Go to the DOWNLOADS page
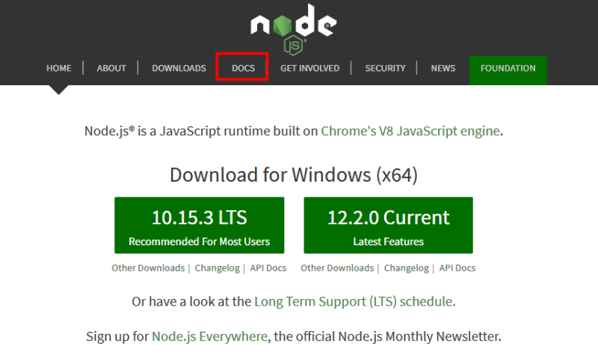 click(179, 68)
